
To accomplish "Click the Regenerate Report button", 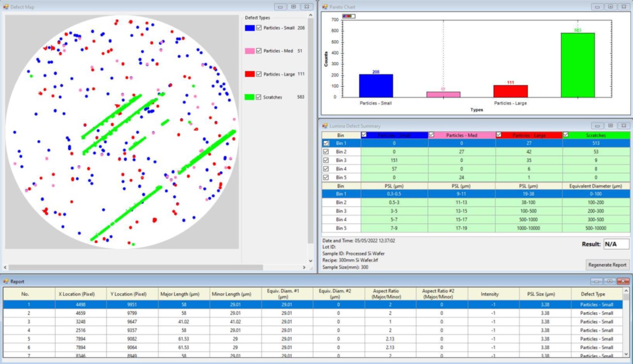I will [607, 265].
